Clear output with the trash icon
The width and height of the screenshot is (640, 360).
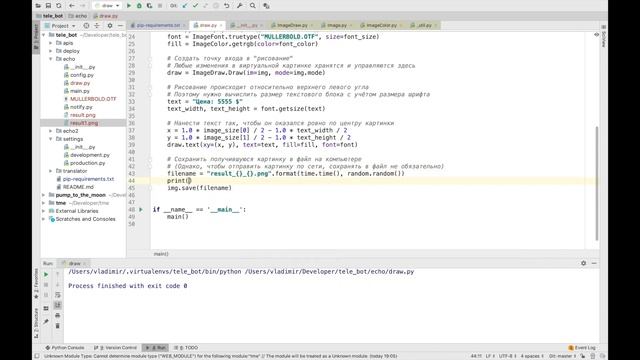pos(58,326)
